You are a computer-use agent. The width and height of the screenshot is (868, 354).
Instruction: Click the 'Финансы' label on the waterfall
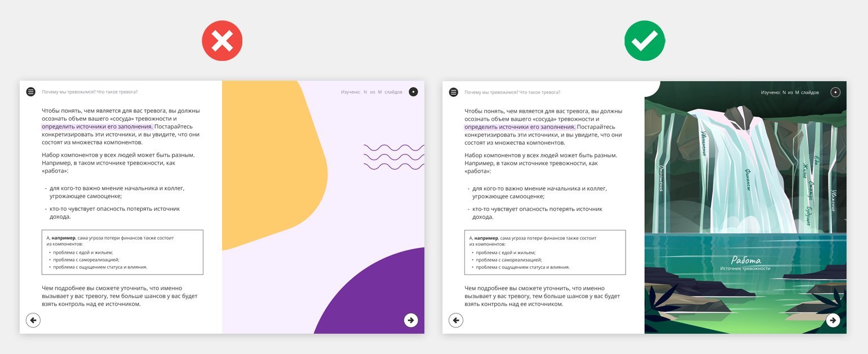pyautogui.click(x=747, y=179)
